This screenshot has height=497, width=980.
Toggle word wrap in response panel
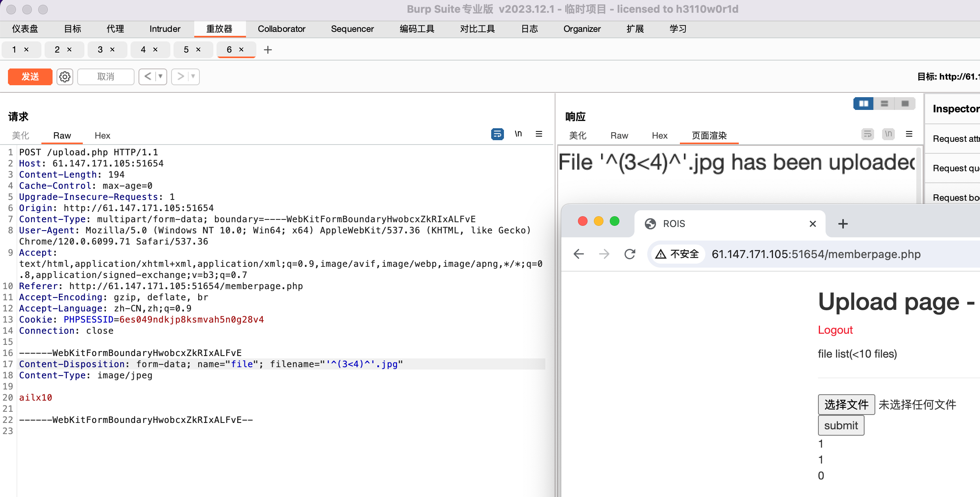(x=868, y=134)
